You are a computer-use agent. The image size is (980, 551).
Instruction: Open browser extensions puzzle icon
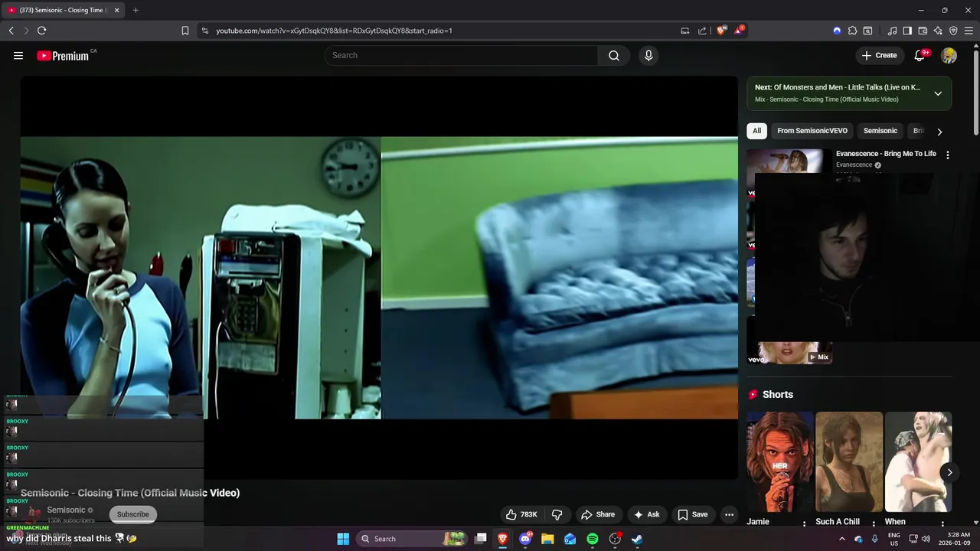pos(852,31)
